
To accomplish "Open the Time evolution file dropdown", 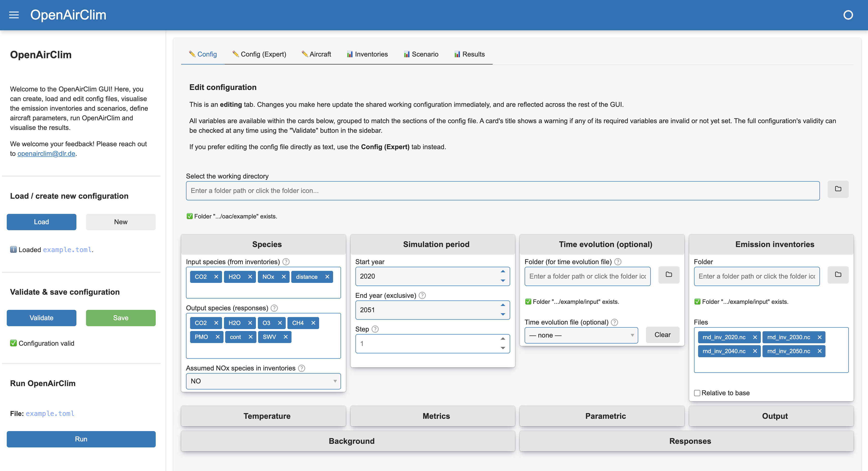I will 581,335.
